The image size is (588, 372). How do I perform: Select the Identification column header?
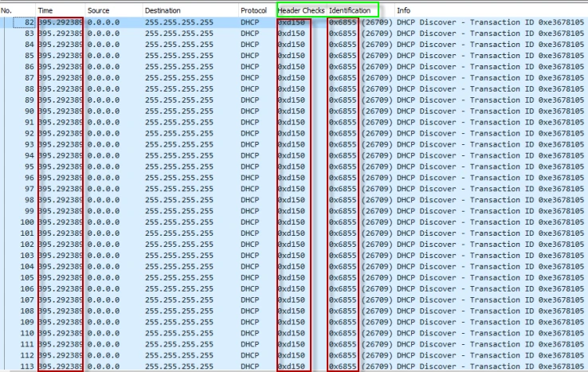pos(350,10)
